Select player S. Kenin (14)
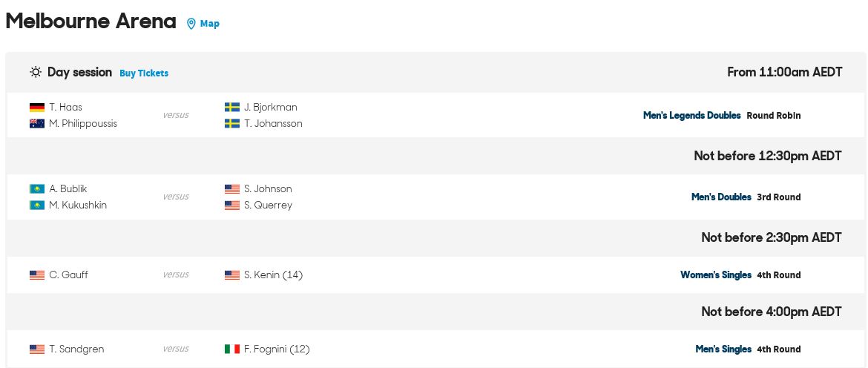Viewport: 868px width, 368px height. (x=274, y=275)
